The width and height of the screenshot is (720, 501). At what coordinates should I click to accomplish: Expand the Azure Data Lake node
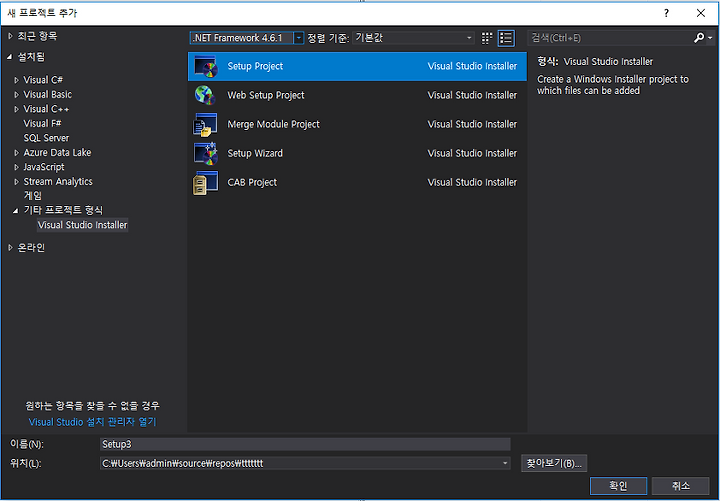point(17,153)
